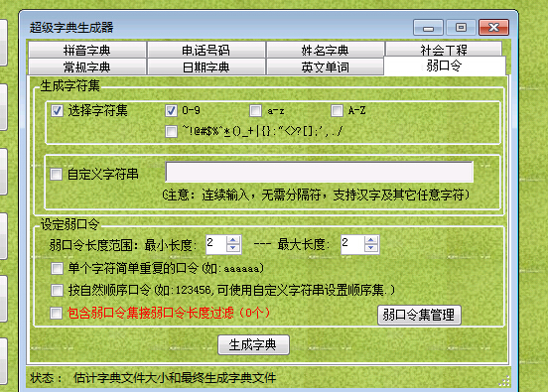Open the 英文单词 tab
This screenshot has height=392, width=548.
pos(325,66)
